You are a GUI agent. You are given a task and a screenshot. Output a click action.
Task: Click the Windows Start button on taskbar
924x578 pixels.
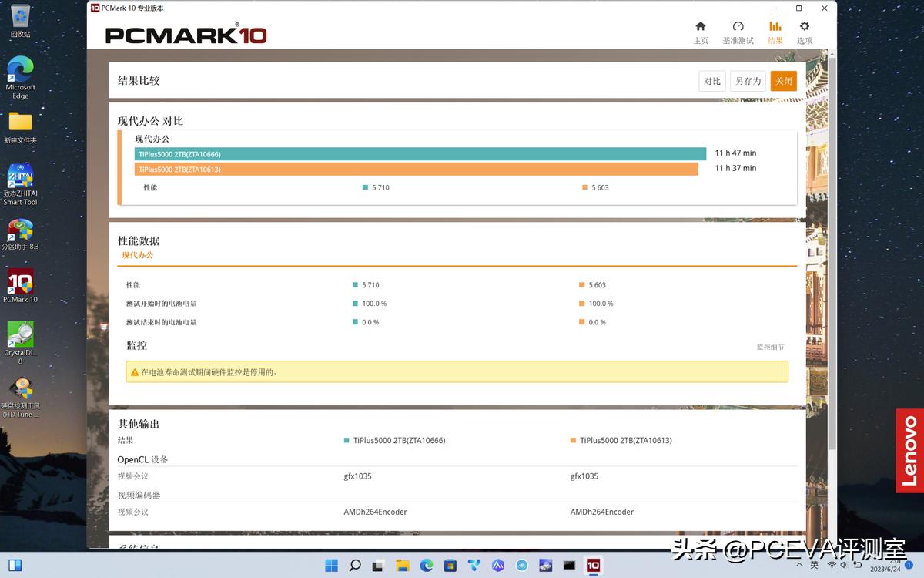pyautogui.click(x=331, y=566)
